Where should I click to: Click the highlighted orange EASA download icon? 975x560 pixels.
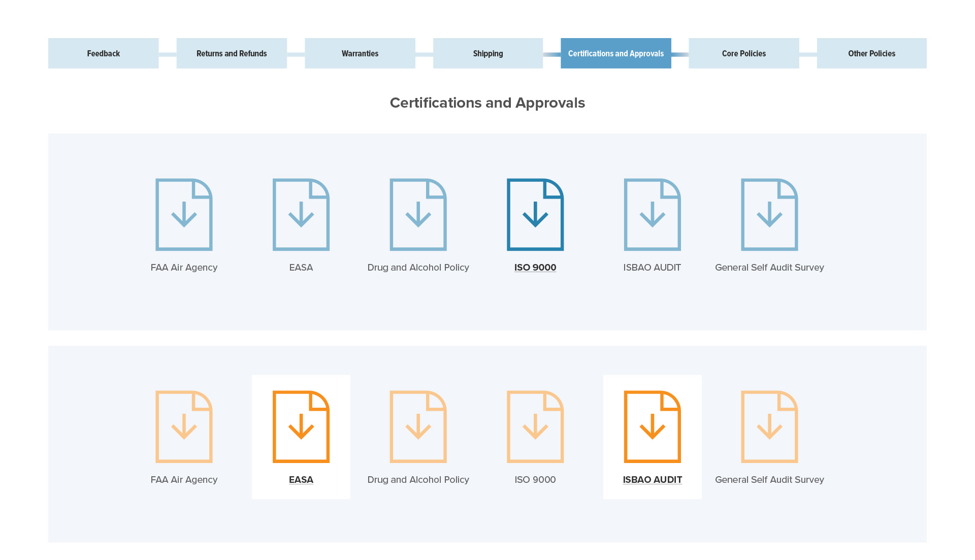click(301, 426)
